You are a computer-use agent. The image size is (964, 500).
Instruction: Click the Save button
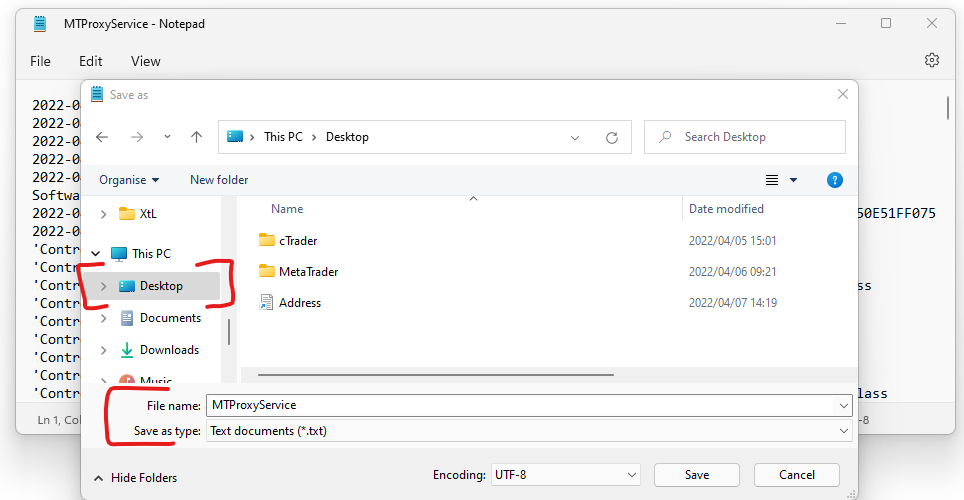point(697,475)
